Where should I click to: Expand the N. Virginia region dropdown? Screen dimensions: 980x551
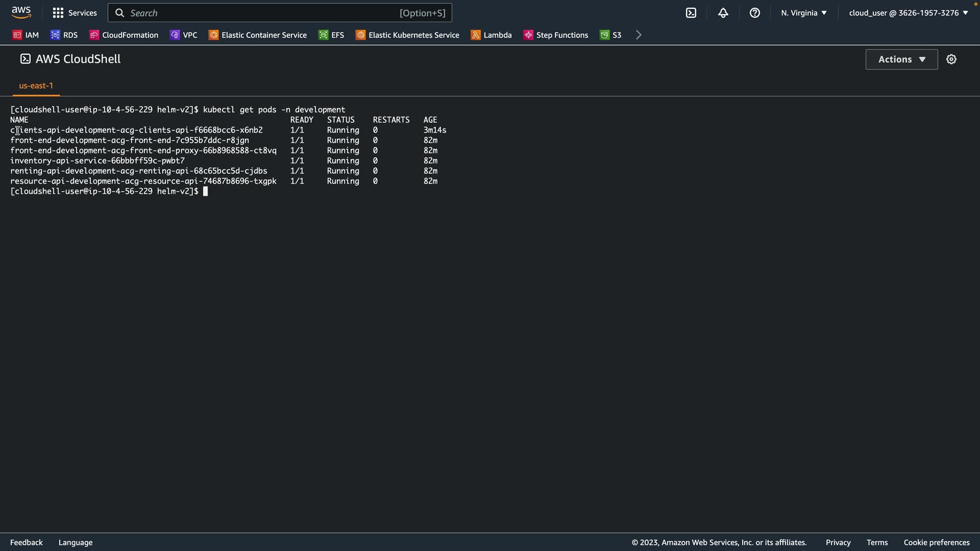point(803,13)
